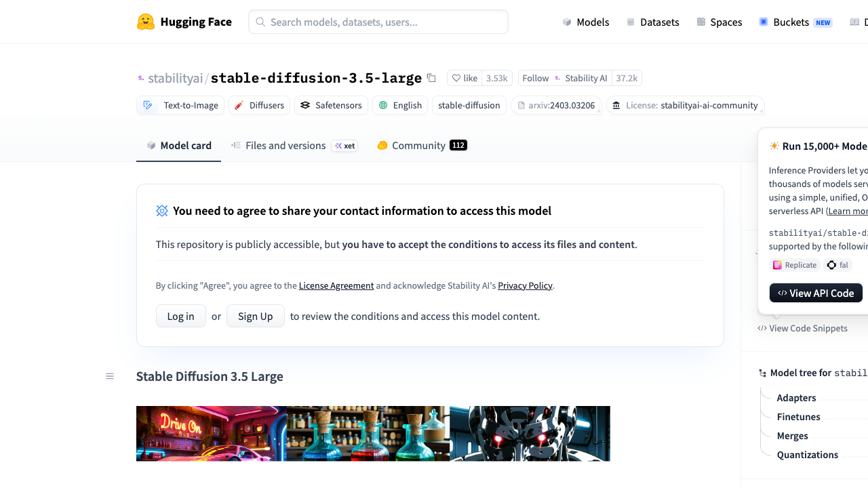The width and height of the screenshot is (868, 488).
Task: Click the neon Drive On car image
Action: coord(211,434)
